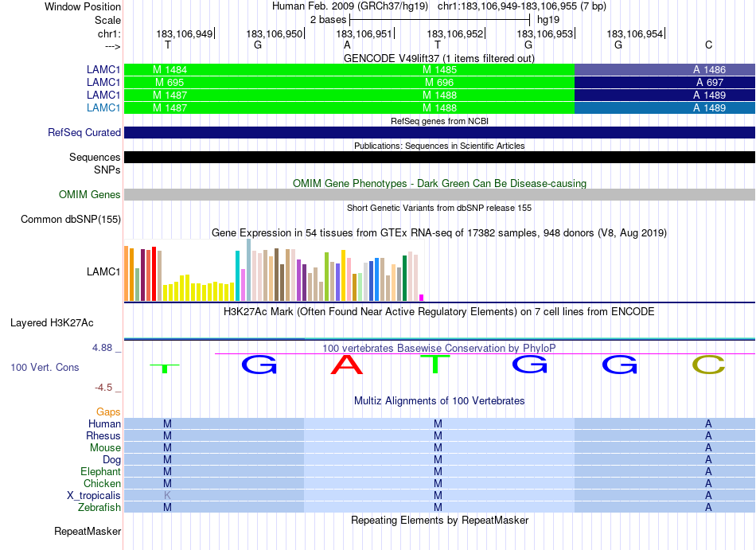Click the chr1: base position label
Image resolution: width=756 pixels, height=550 pixels.
point(109,33)
